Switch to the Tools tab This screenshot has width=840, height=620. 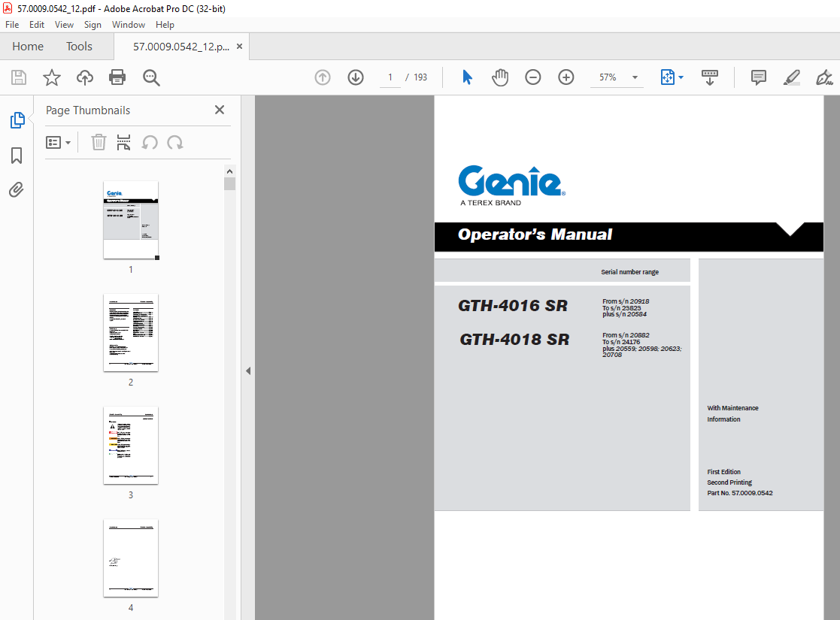coord(79,47)
